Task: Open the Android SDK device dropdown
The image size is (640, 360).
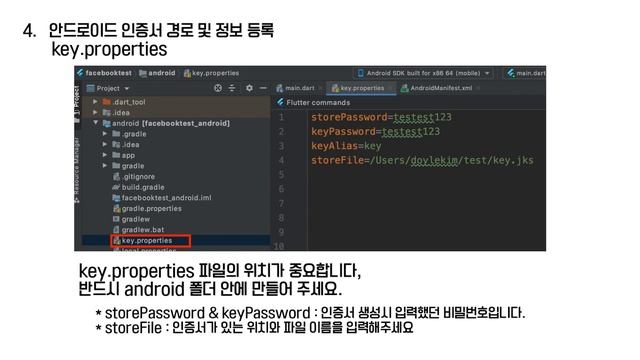Action: (x=423, y=73)
